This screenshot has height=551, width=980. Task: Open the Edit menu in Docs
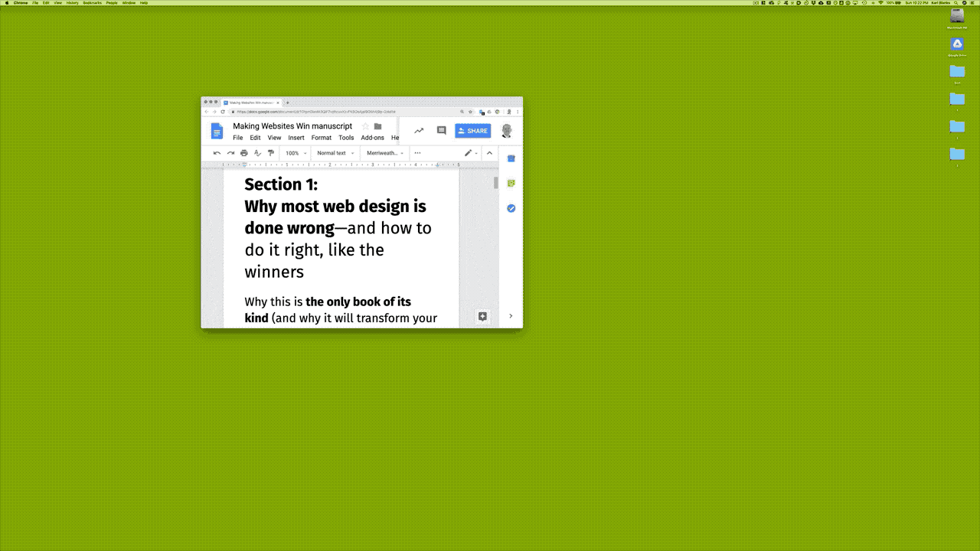(x=255, y=138)
